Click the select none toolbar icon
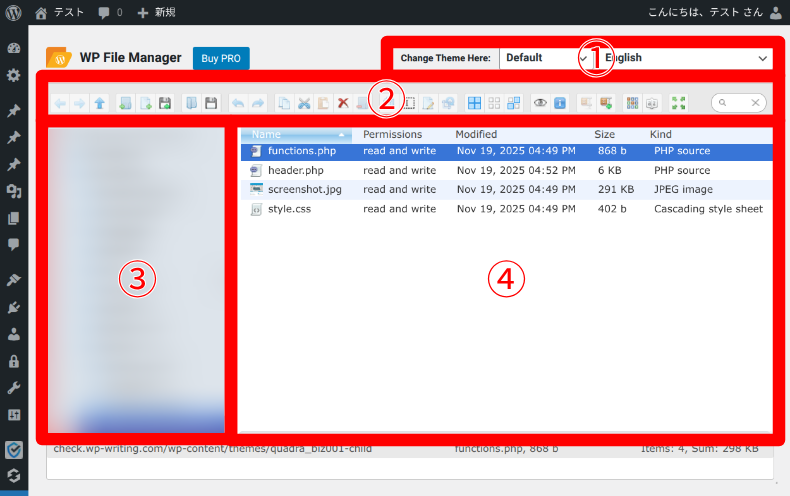 pyautogui.click(x=494, y=103)
